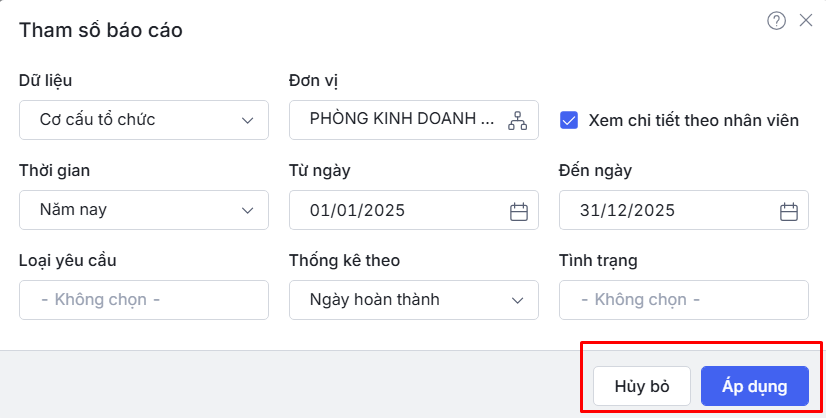This screenshot has height=418, width=826.
Task: Click the help question mark icon
Action: [776, 21]
